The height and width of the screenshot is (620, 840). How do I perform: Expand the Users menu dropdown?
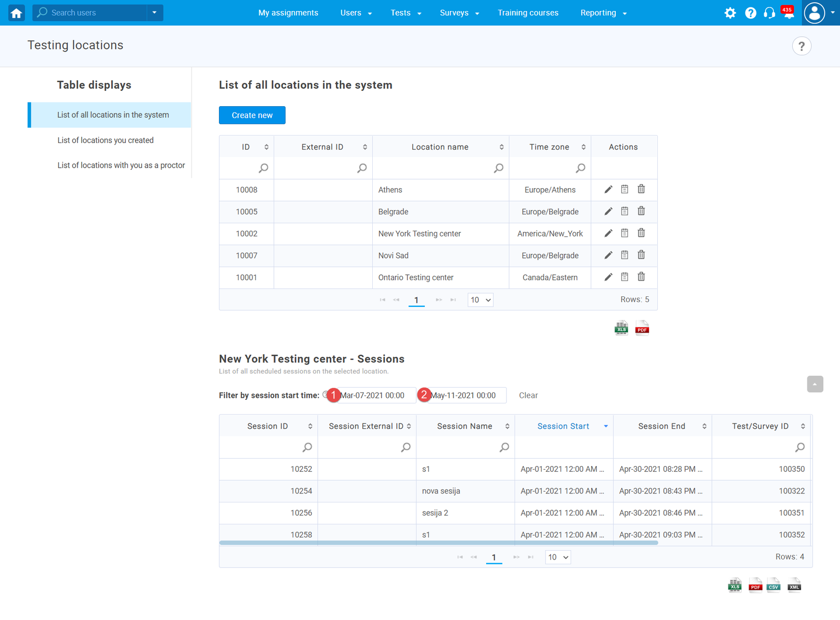coord(355,13)
